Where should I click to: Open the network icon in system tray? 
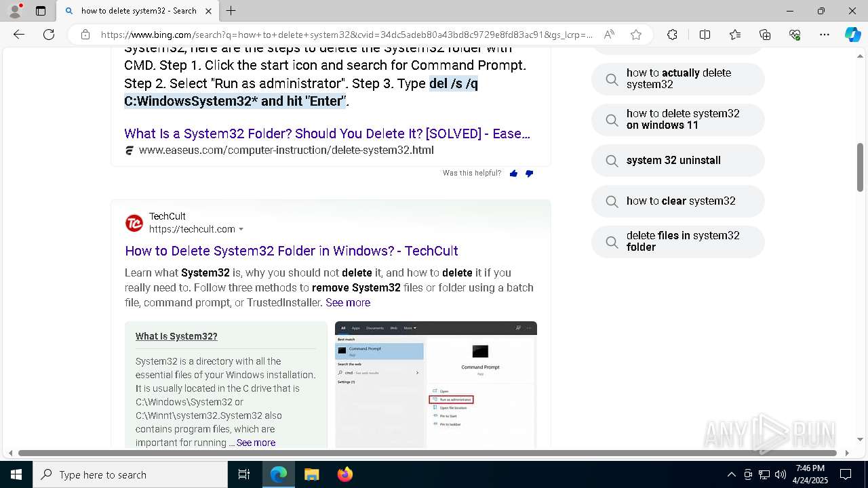764,474
